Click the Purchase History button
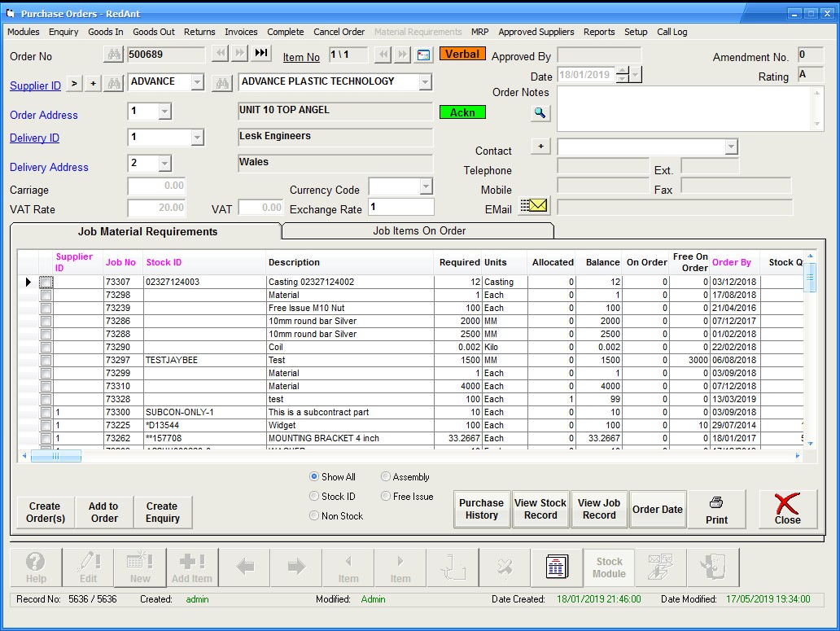This screenshot has height=631, width=840. (481, 510)
